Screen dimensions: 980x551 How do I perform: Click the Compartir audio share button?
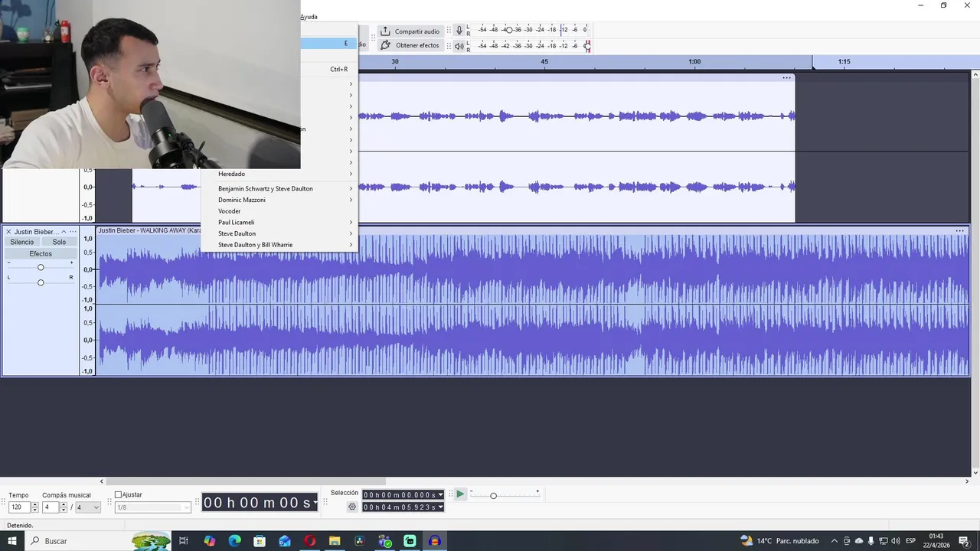point(410,31)
